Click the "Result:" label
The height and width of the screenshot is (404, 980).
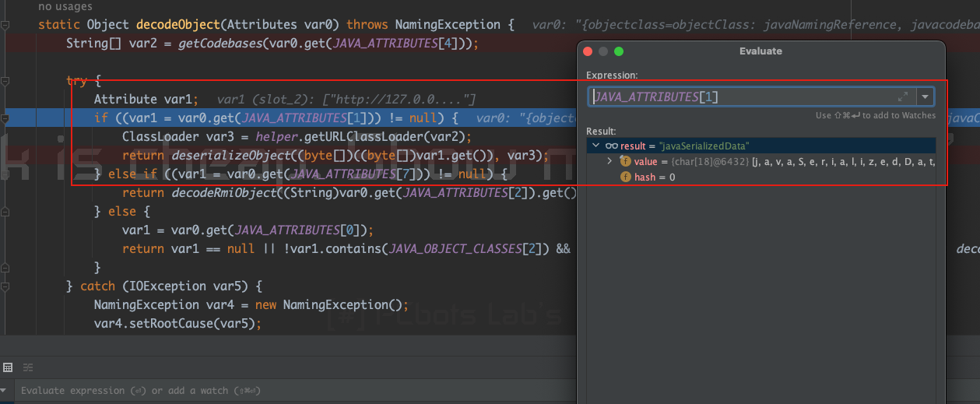click(601, 132)
